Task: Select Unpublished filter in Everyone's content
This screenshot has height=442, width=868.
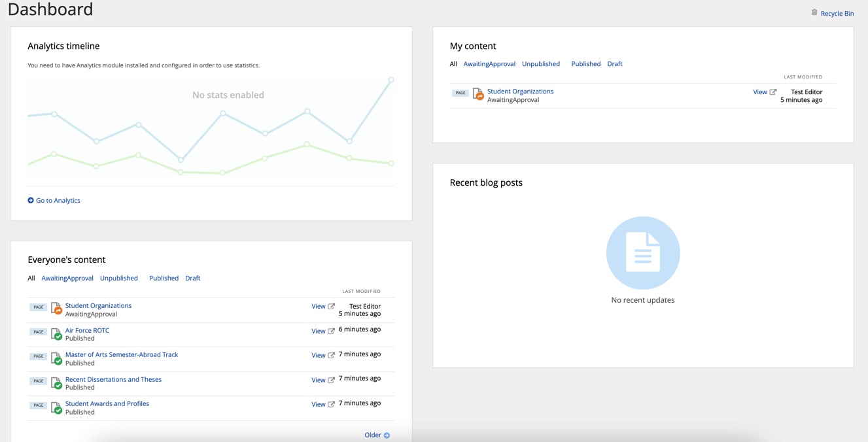Action: (x=119, y=279)
